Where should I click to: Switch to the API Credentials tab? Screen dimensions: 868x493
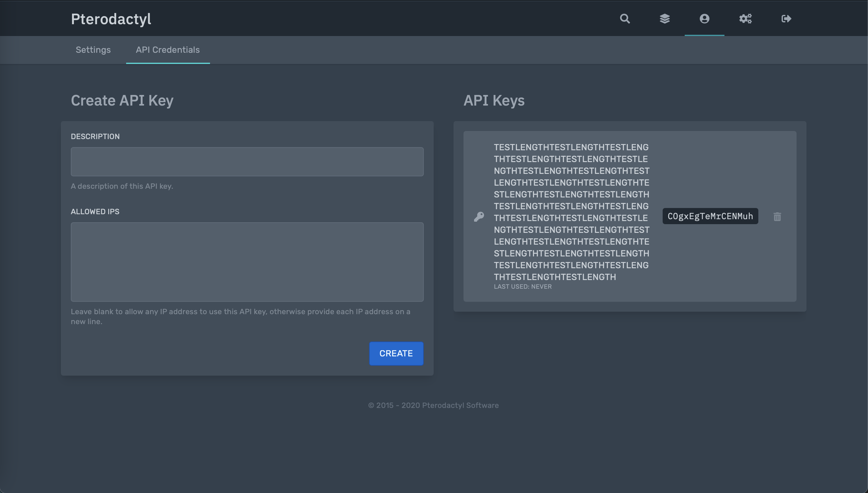168,50
